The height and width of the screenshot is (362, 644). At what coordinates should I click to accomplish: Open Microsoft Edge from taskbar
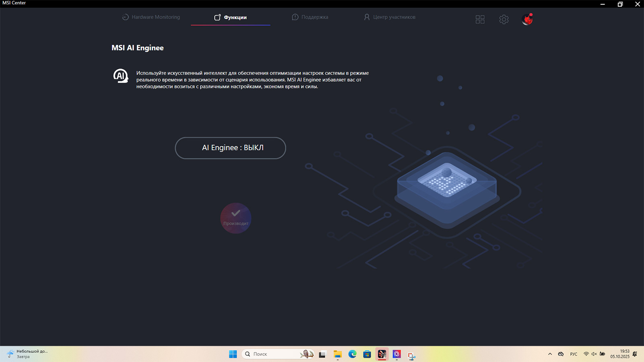[352, 354]
